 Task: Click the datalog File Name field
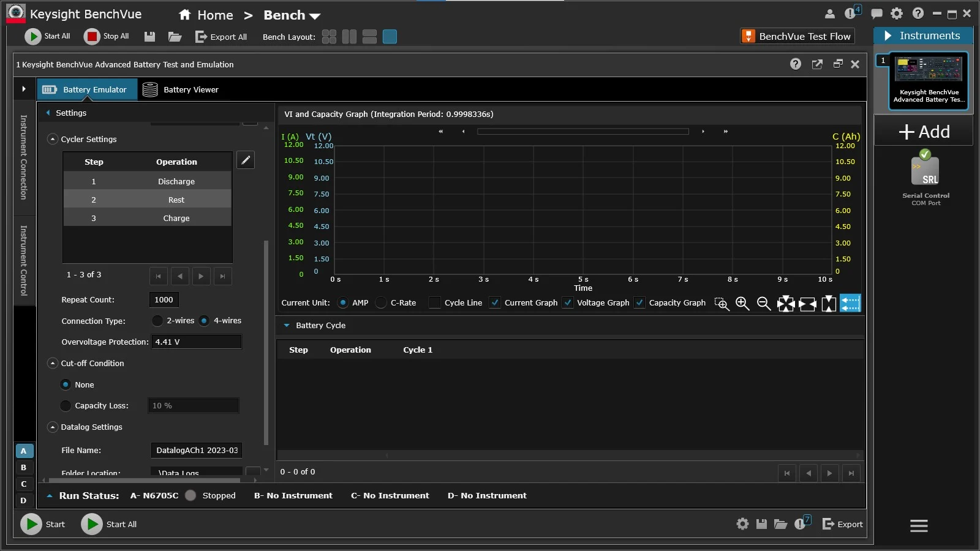196,450
